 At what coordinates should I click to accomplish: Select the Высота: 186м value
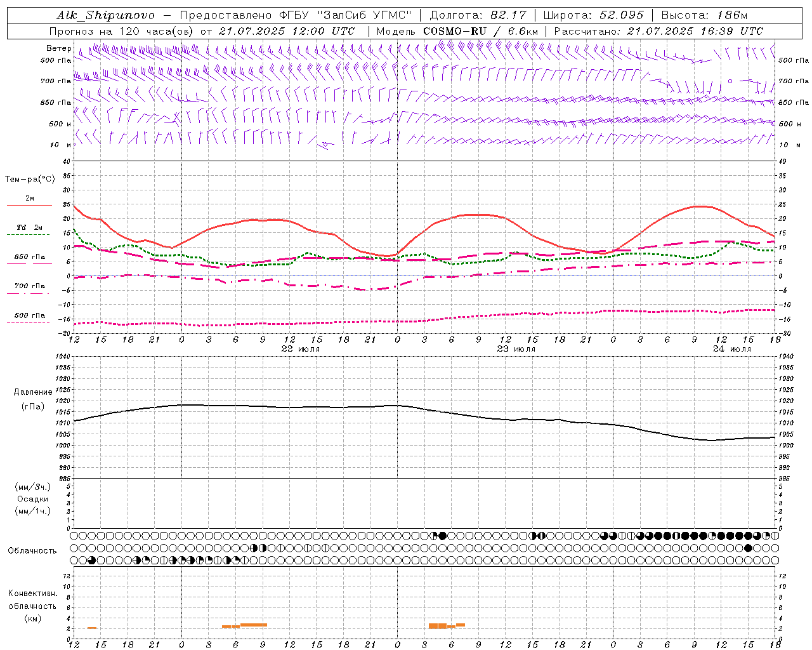[704, 15]
